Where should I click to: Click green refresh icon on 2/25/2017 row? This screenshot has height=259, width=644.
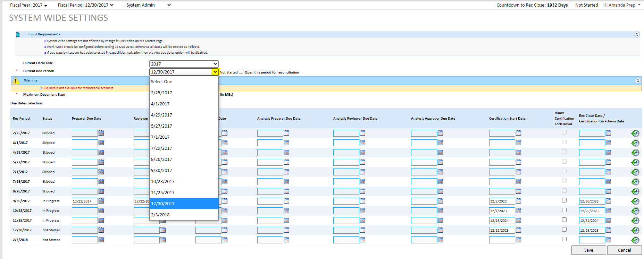[x=635, y=133]
